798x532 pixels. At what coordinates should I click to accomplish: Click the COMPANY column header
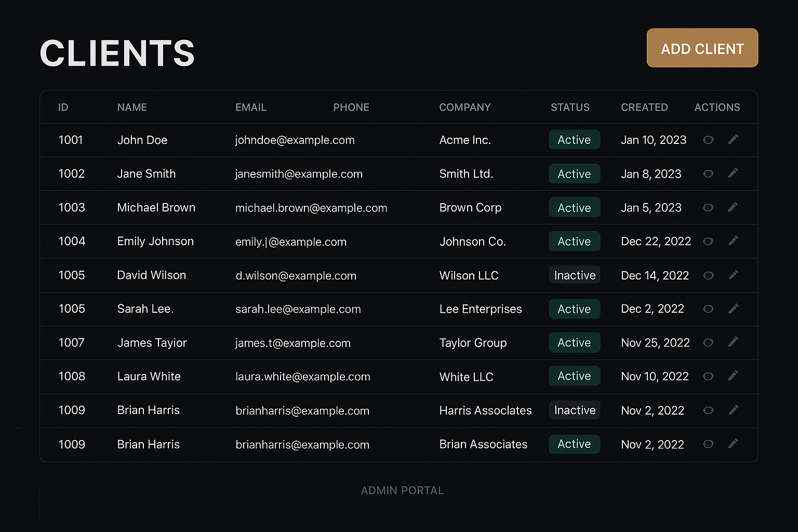coord(465,107)
